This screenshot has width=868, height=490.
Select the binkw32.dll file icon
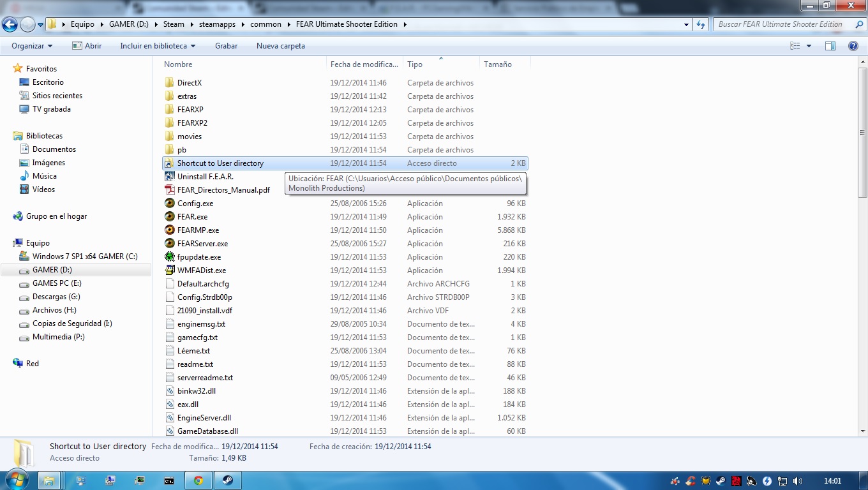[x=169, y=391]
